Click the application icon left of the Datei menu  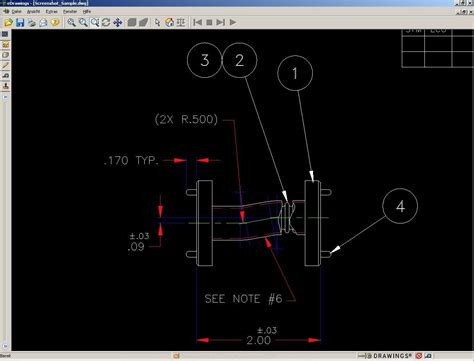point(6,11)
